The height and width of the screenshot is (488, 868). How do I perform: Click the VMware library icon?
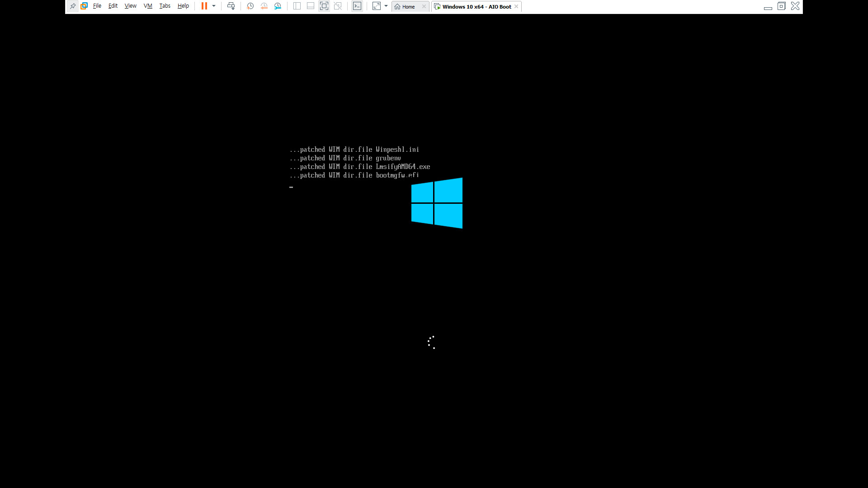point(84,6)
